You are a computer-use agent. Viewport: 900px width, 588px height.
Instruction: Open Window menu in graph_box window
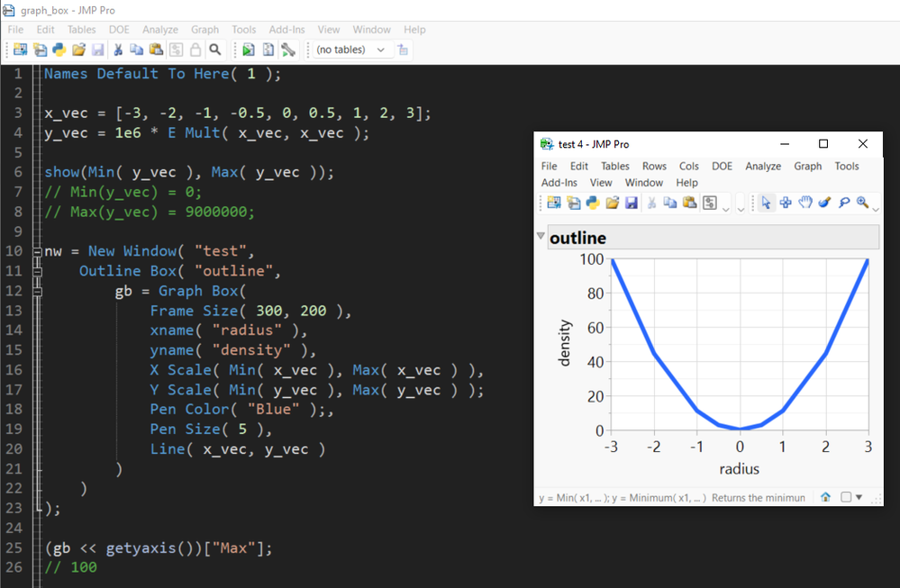(371, 30)
